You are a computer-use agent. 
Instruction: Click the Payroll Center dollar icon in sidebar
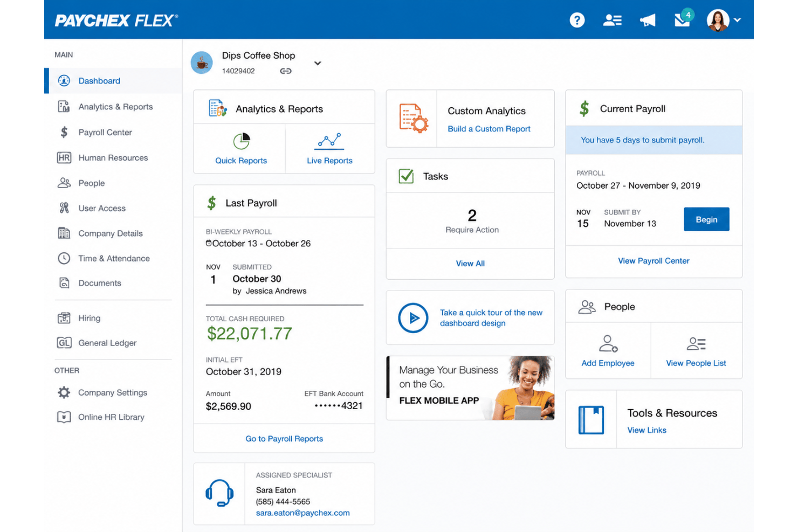tap(64, 132)
